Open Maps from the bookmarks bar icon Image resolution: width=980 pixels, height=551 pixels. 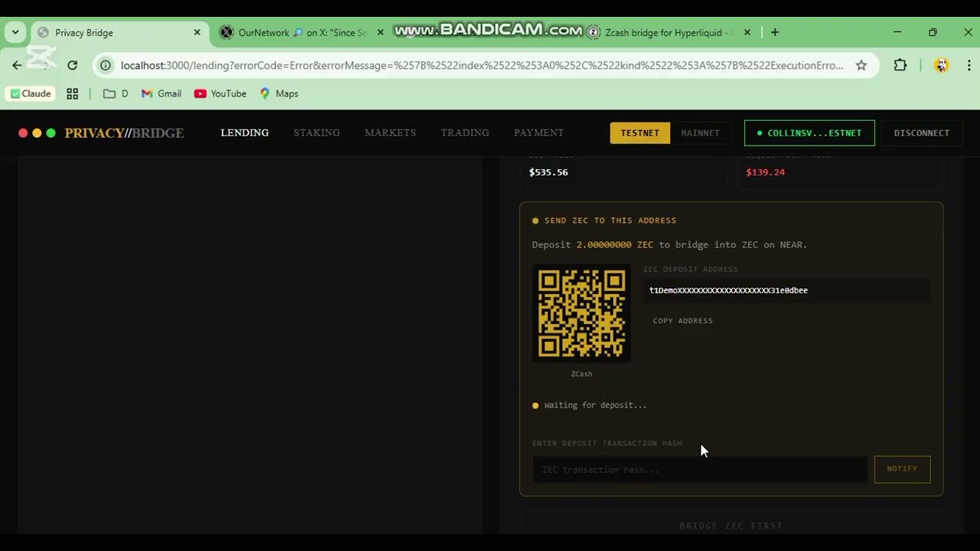click(279, 93)
